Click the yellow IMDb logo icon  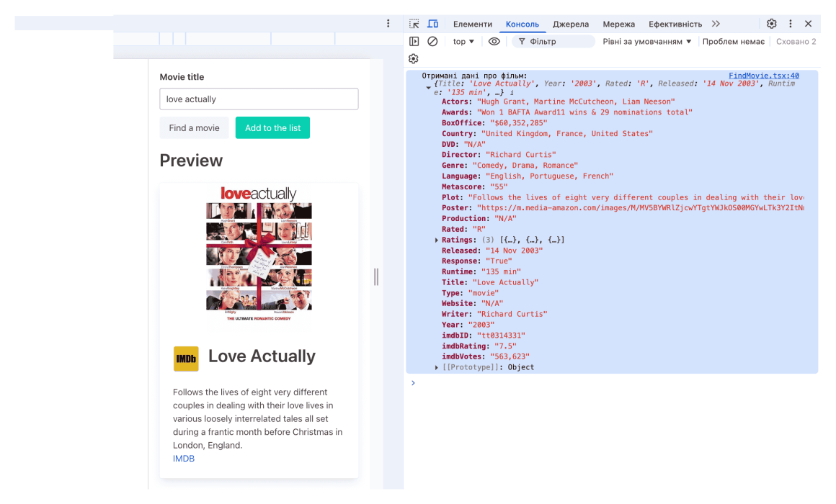pos(186,359)
